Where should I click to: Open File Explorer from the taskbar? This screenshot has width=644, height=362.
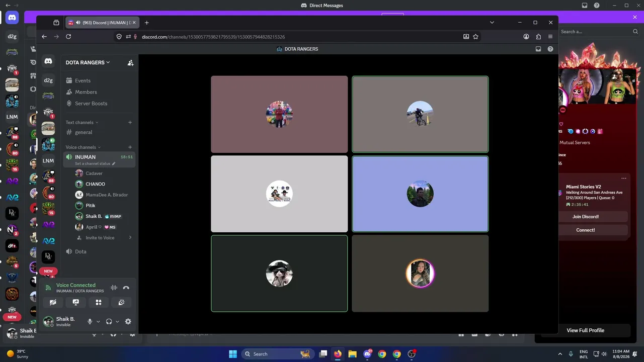tap(352, 354)
